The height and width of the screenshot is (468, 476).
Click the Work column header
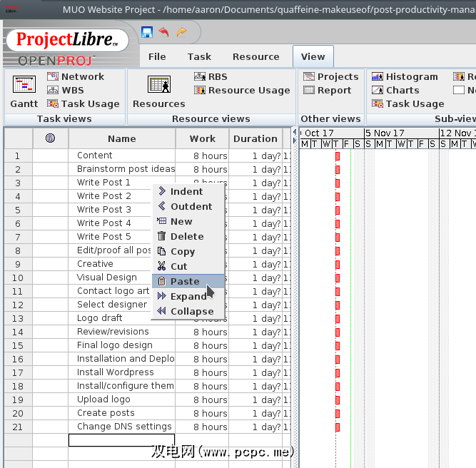click(202, 138)
